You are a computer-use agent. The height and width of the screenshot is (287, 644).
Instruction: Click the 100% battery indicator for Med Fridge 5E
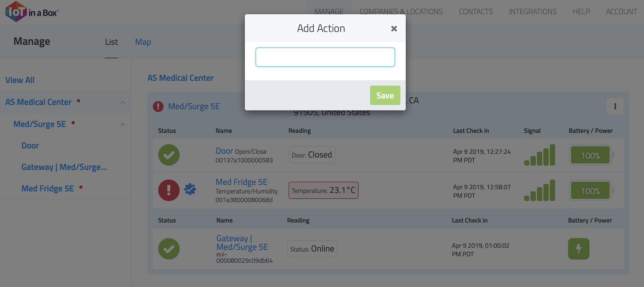[x=590, y=191]
